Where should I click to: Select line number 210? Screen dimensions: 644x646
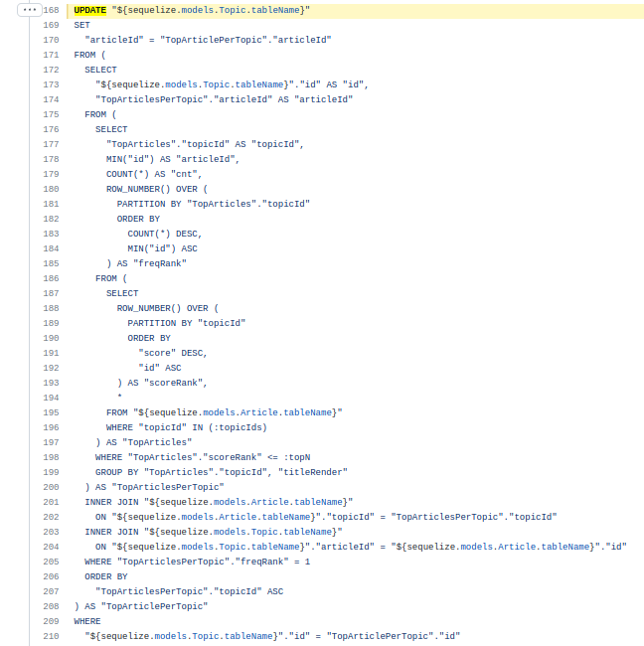[51, 636]
